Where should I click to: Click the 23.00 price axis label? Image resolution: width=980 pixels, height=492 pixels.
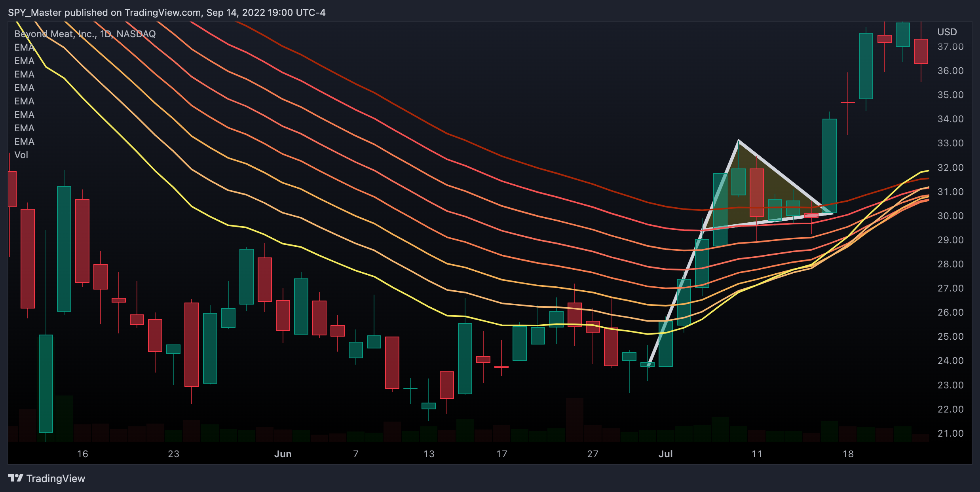pyautogui.click(x=951, y=385)
